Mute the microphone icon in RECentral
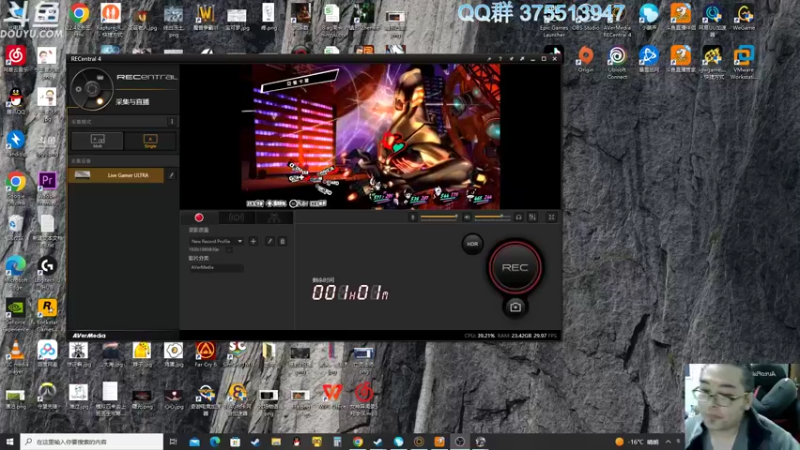 click(x=413, y=217)
